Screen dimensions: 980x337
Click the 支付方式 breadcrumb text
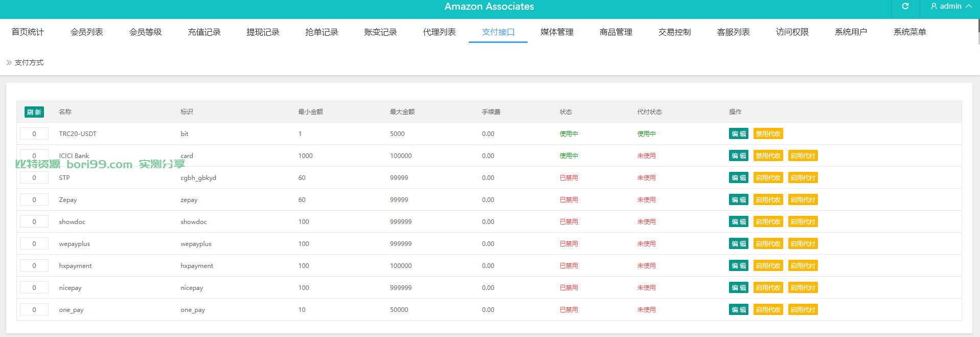29,62
